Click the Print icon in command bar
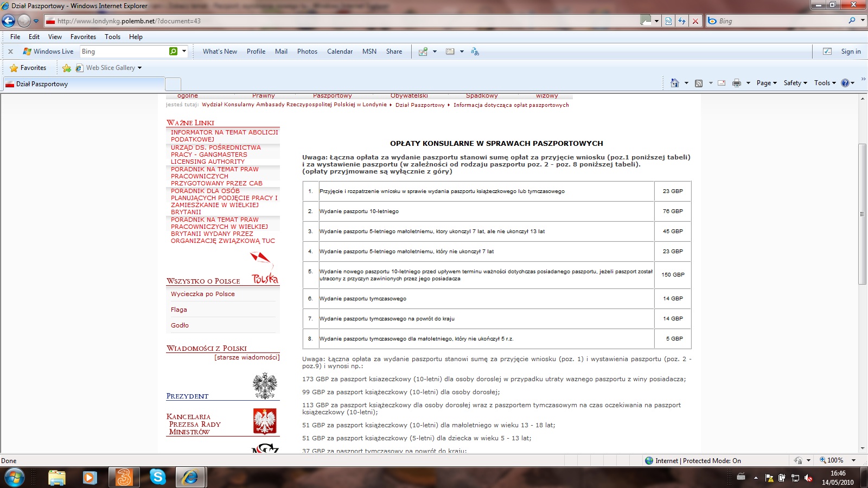The image size is (868, 488). 736,83
